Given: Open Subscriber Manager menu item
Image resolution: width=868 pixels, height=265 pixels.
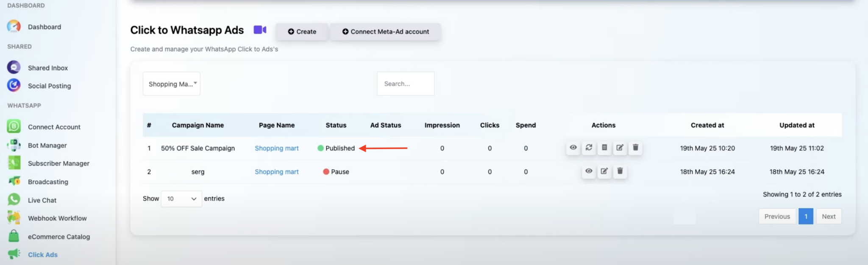Looking at the screenshot, I should (58, 163).
